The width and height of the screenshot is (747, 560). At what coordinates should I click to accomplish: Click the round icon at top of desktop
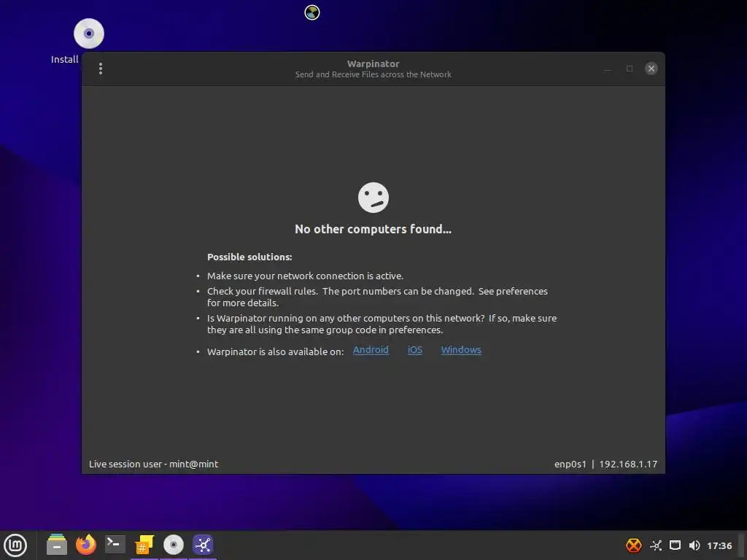point(312,12)
